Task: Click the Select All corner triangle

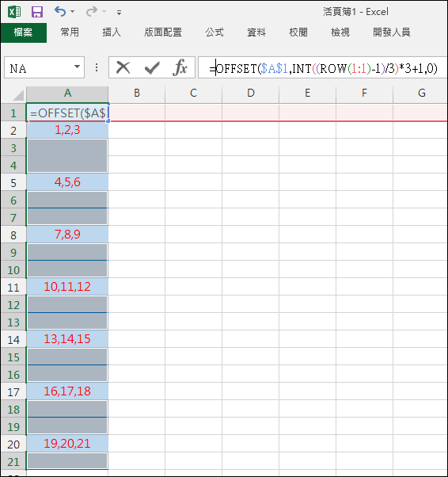Action: [17, 94]
